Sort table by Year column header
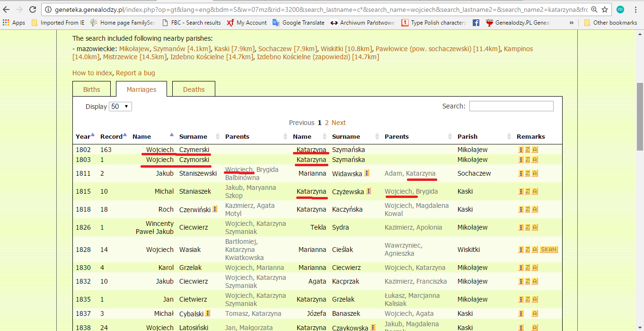The height and width of the screenshot is (331, 644). click(83, 136)
